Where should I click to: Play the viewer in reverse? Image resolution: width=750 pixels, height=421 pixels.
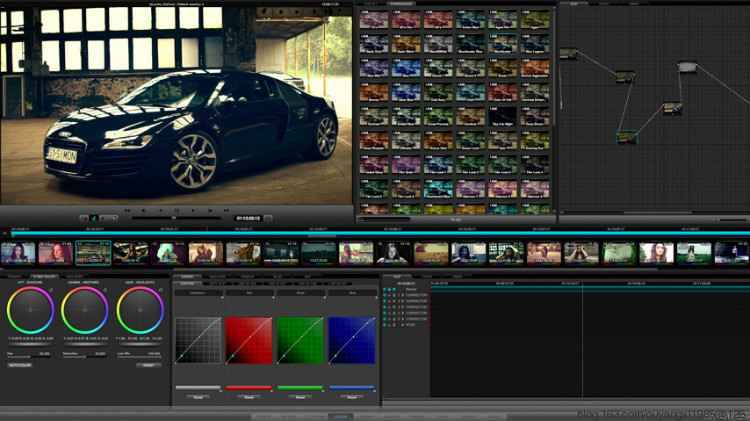pos(160,210)
